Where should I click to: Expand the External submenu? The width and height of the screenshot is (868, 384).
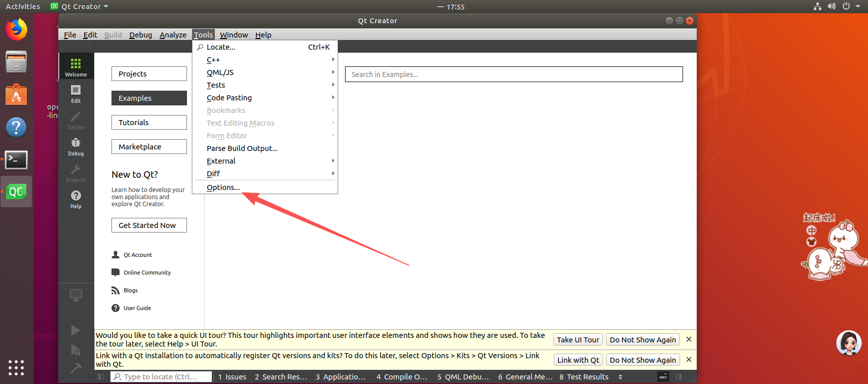(265, 161)
